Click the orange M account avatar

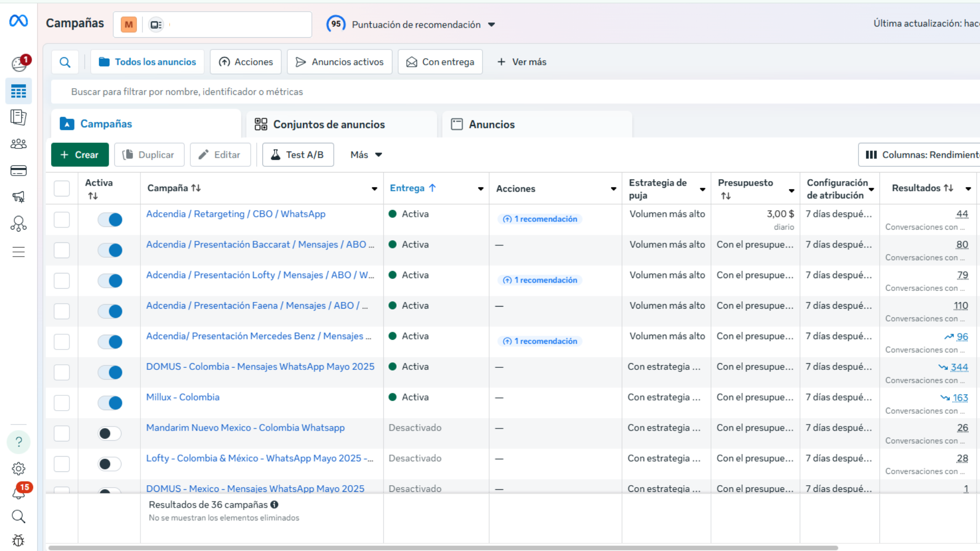coord(129,24)
